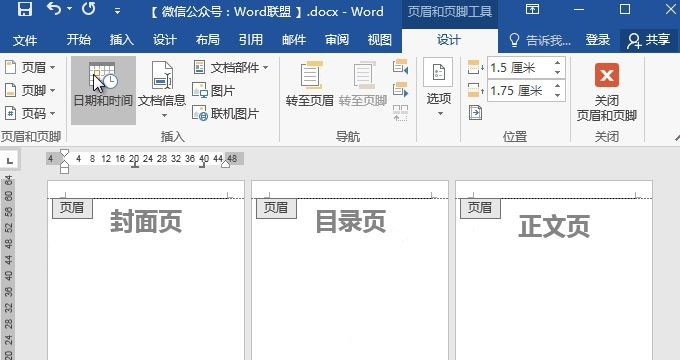Viewport: 680px width, 360px height.
Task: Open ribbon display options icon
Action: (x=533, y=9)
